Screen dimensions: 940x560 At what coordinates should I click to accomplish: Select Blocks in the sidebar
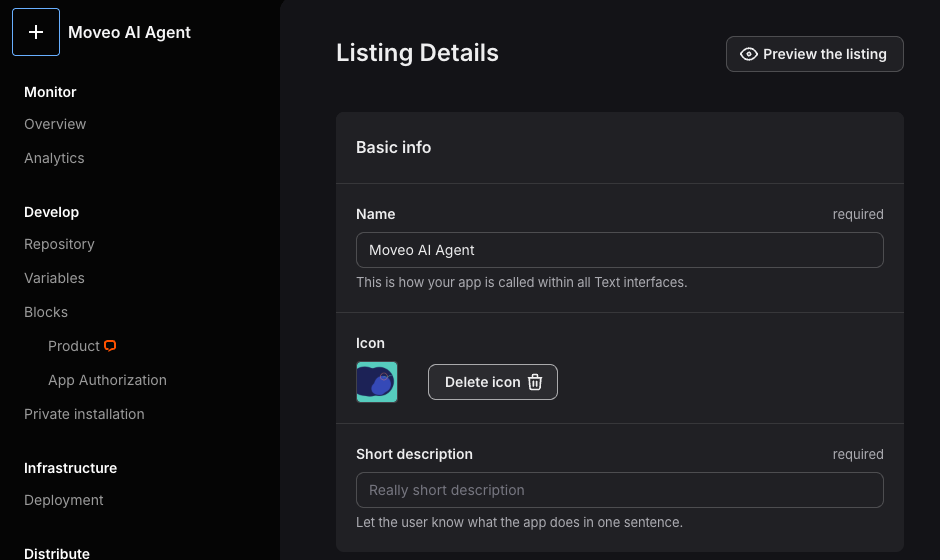[46, 312]
